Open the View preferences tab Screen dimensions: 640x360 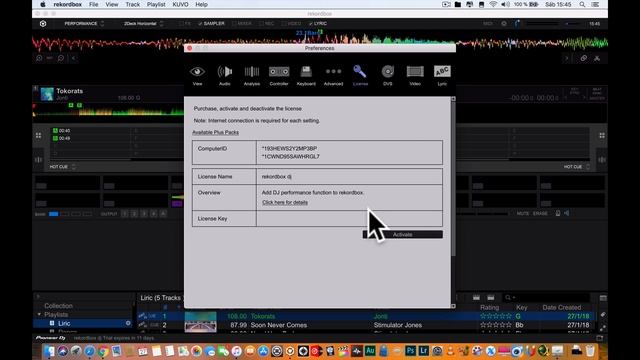(x=197, y=76)
